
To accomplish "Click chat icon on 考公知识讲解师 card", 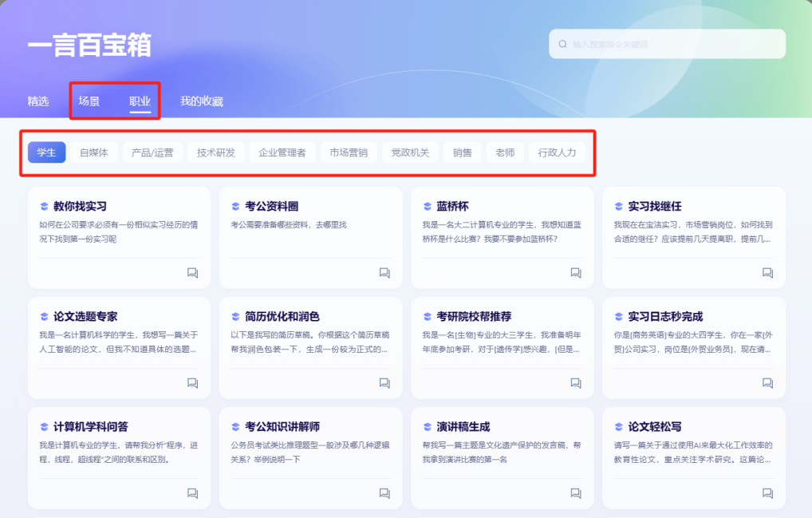I will 384,493.
